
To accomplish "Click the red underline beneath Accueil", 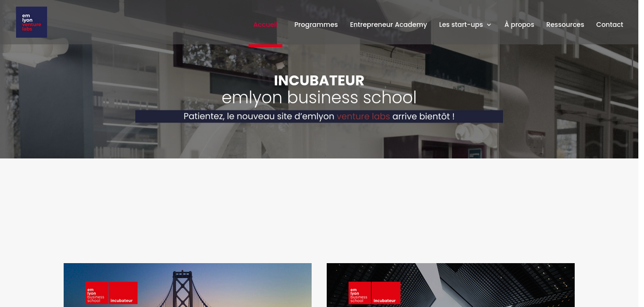I will pos(265,45).
